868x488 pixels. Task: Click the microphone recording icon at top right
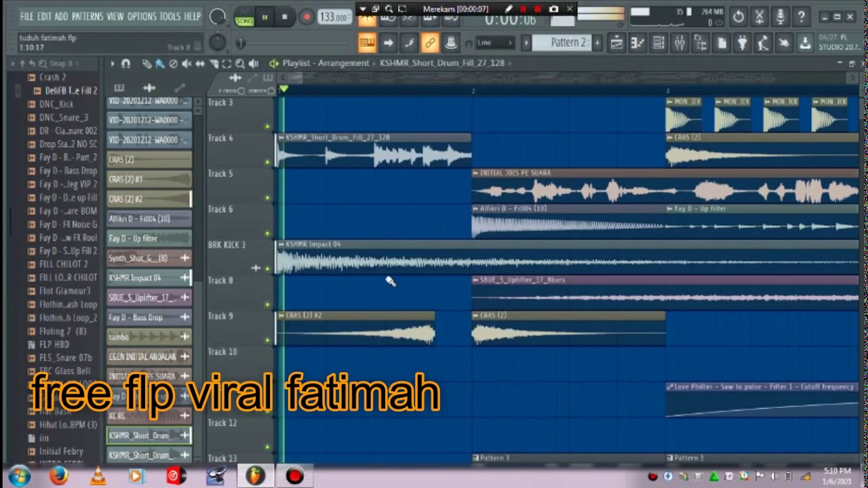tap(781, 16)
